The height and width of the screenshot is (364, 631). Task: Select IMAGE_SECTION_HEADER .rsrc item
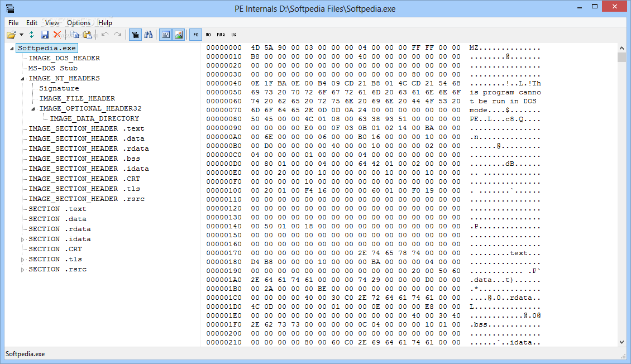(86, 199)
